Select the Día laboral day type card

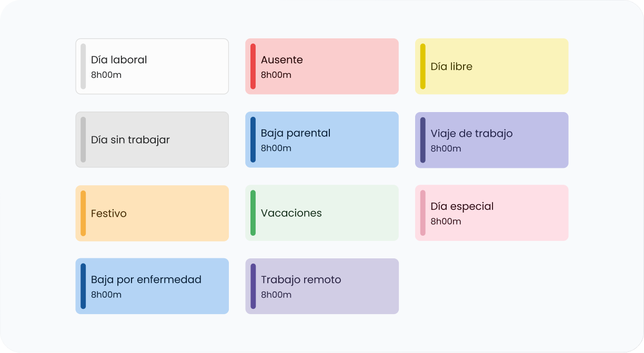tap(152, 66)
